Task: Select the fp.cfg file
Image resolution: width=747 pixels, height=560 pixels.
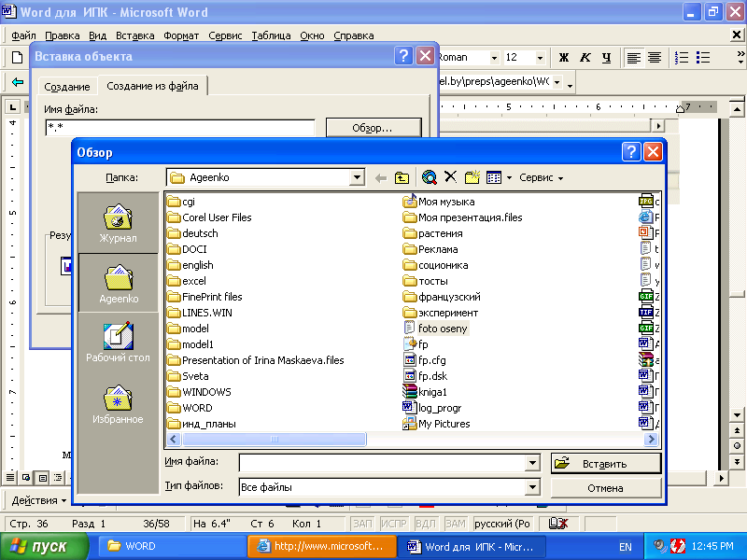Action: pyautogui.click(x=425, y=360)
